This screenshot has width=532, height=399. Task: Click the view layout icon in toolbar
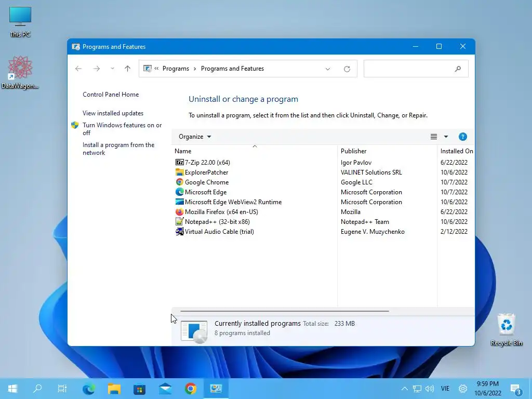pos(434,137)
